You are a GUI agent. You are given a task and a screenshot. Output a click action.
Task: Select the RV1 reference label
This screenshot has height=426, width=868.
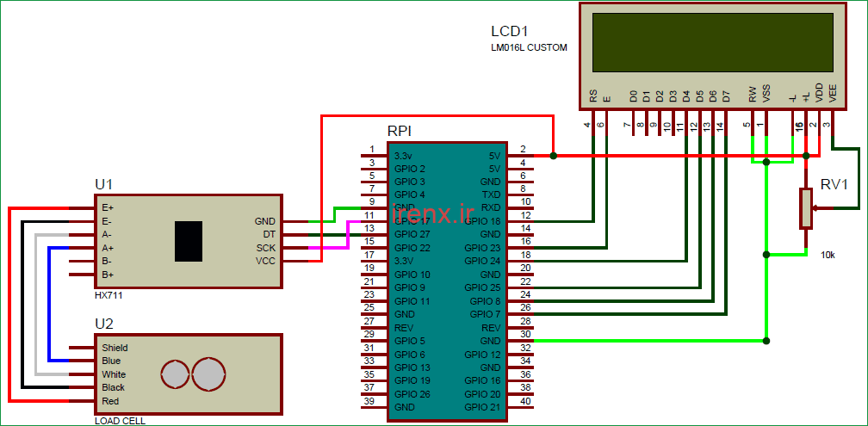coord(834,184)
